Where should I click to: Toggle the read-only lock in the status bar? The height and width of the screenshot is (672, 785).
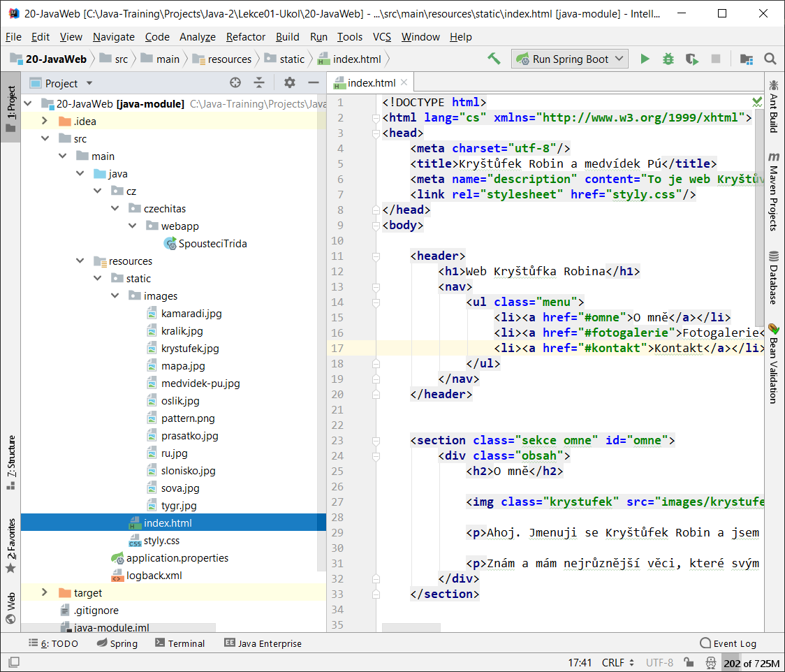(689, 662)
